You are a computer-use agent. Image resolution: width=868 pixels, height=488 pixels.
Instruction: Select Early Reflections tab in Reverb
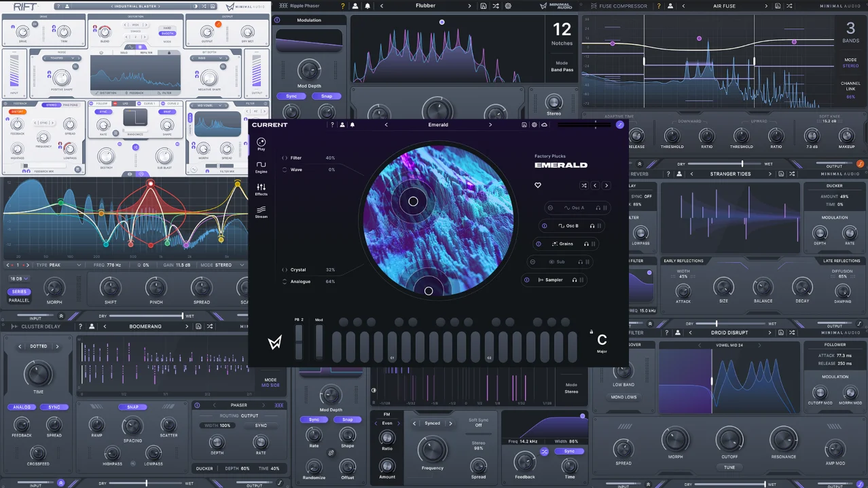click(x=684, y=261)
